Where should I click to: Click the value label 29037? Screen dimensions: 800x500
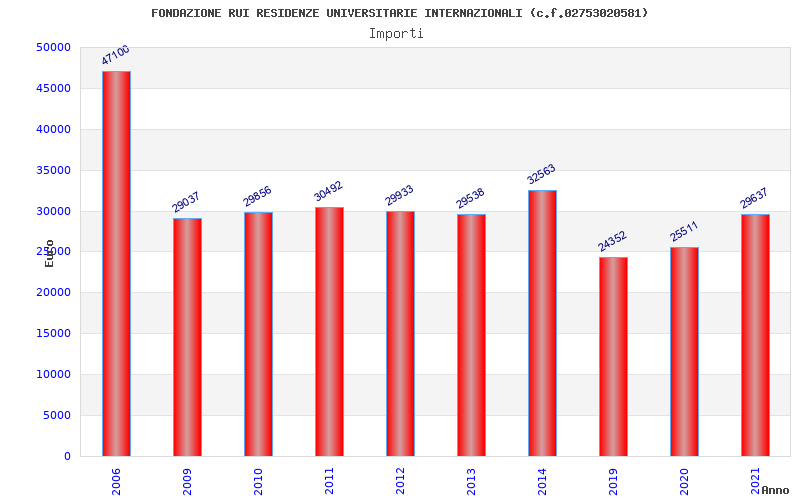click(x=186, y=202)
